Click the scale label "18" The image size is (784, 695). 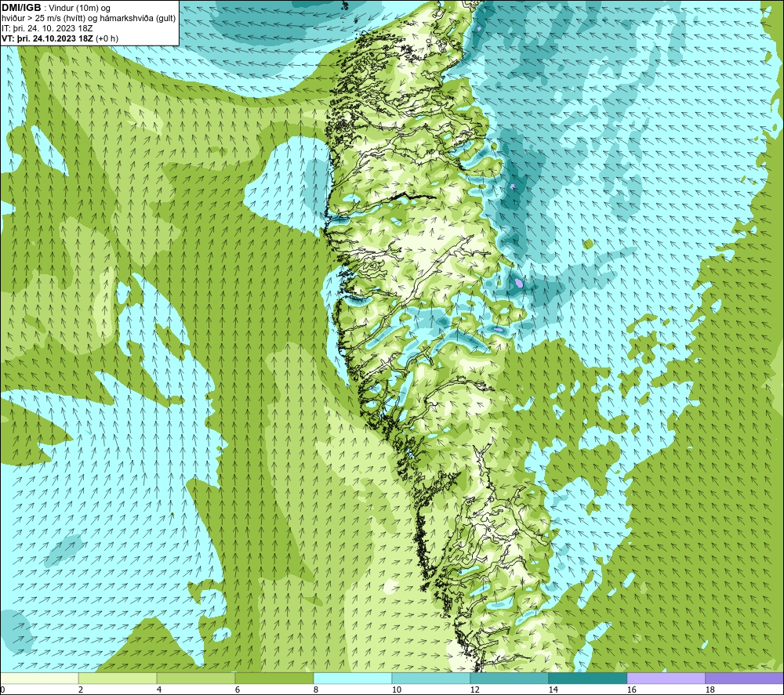pyautogui.click(x=710, y=690)
